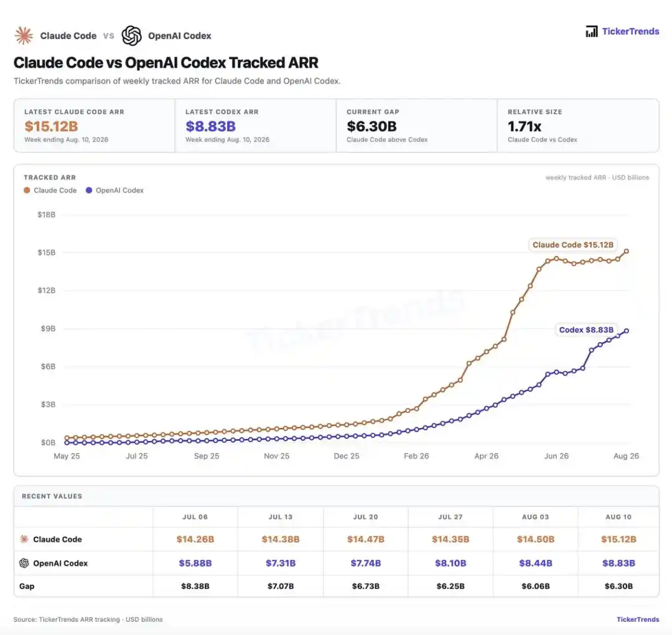Click the 'Jun 26' x-axis label
Viewport: 672px width, 635px height.
(x=556, y=456)
